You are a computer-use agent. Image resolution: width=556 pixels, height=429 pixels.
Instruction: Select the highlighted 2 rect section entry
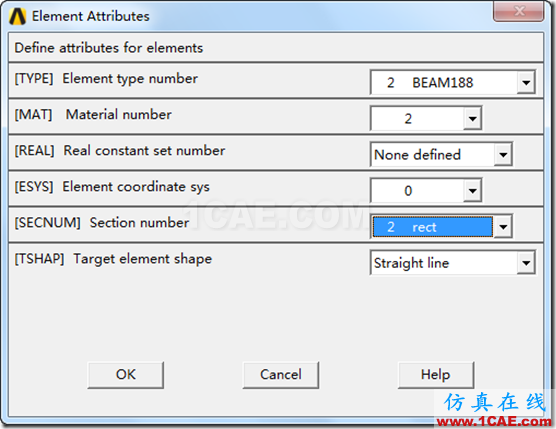[x=433, y=227]
